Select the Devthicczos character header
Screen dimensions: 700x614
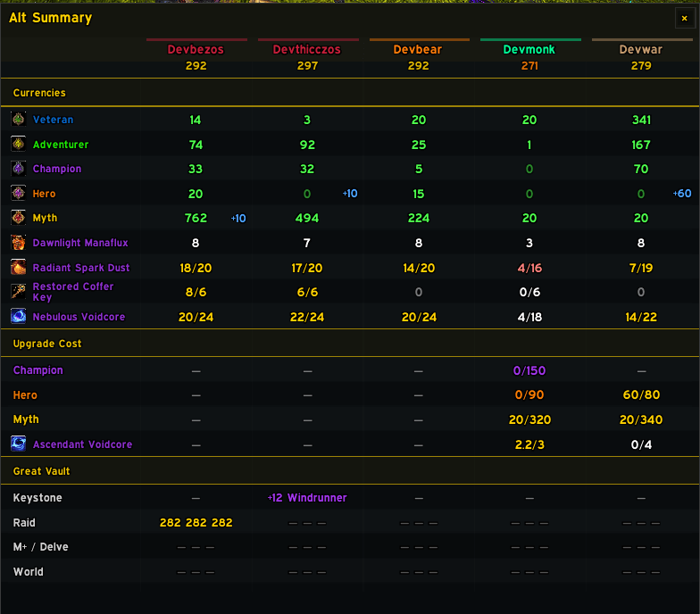click(x=307, y=50)
